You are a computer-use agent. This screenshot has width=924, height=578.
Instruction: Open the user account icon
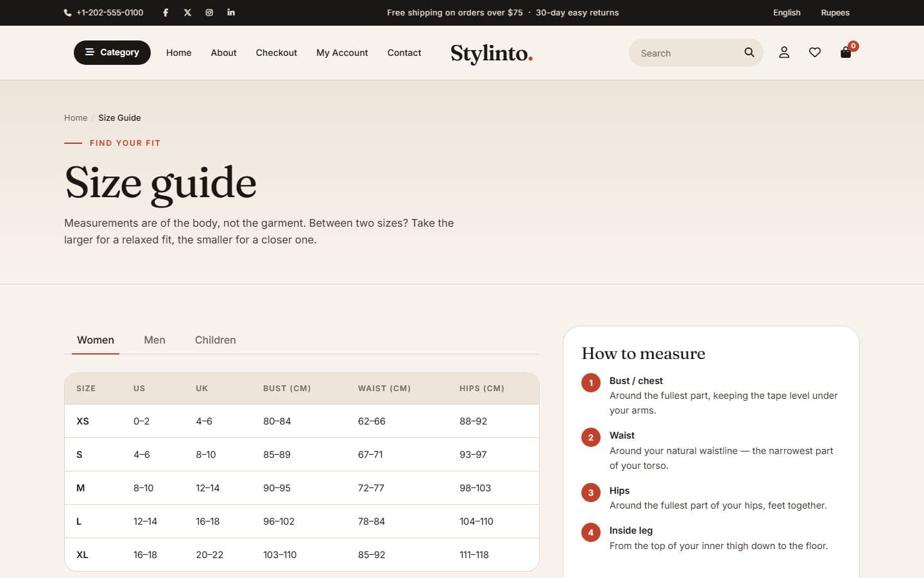(x=784, y=53)
